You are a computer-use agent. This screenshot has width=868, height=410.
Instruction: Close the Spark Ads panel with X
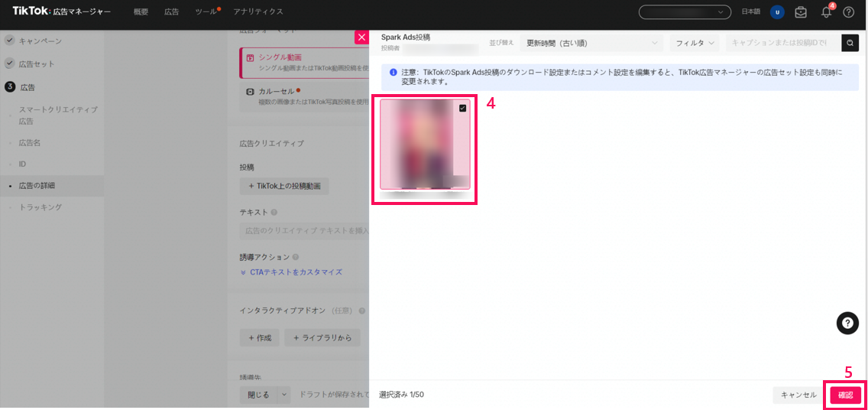(x=361, y=37)
